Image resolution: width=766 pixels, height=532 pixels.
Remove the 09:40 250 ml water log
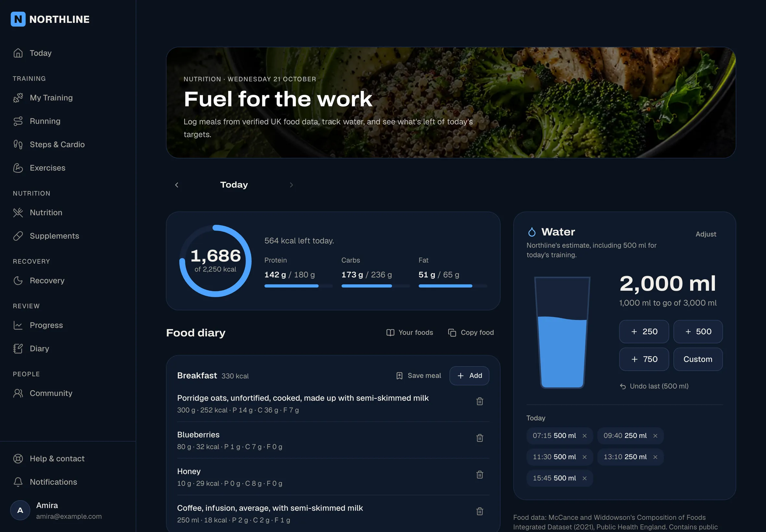pyautogui.click(x=655, y=436)
